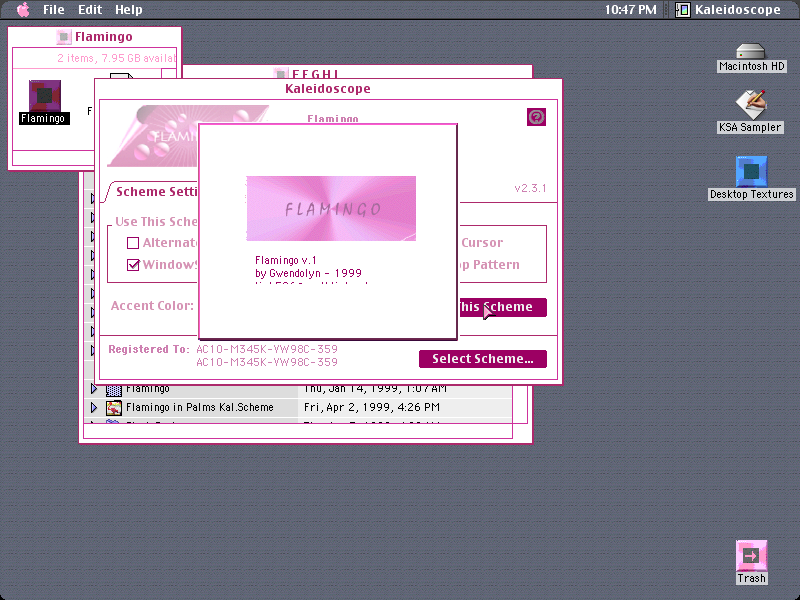This screenshot has height=600, width=800.
Task: Click the This Scheme button
Action: [x=503, y=307]
